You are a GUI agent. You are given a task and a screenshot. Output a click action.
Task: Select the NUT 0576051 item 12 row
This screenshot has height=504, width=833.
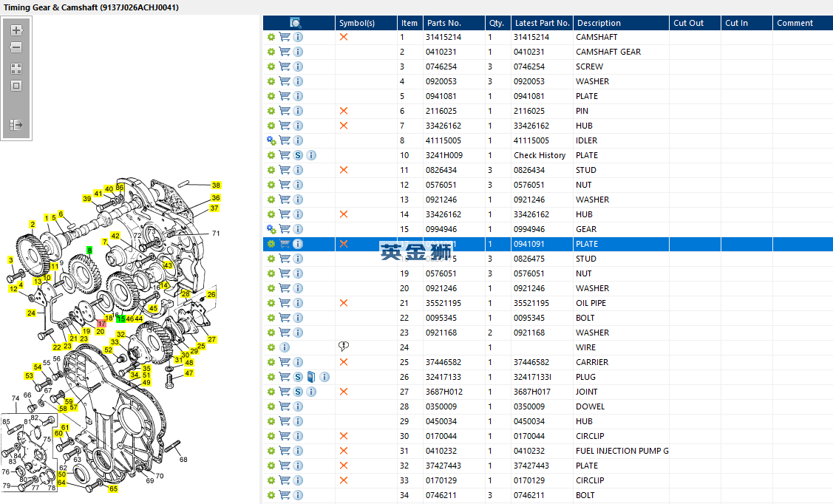(x=548, y=185)
